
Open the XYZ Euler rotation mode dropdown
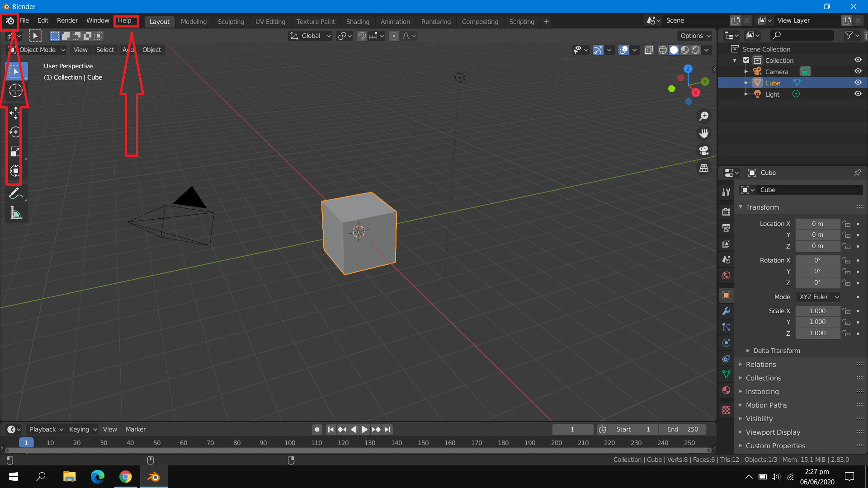(818, 297)
